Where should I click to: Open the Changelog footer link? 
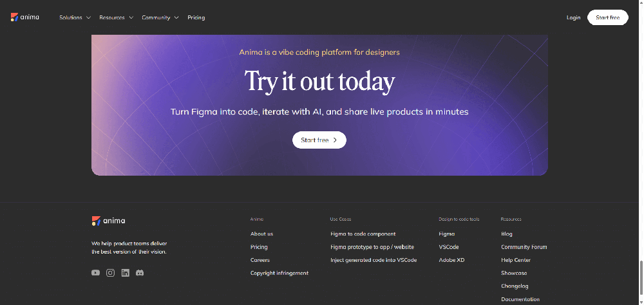pos(515,286)
